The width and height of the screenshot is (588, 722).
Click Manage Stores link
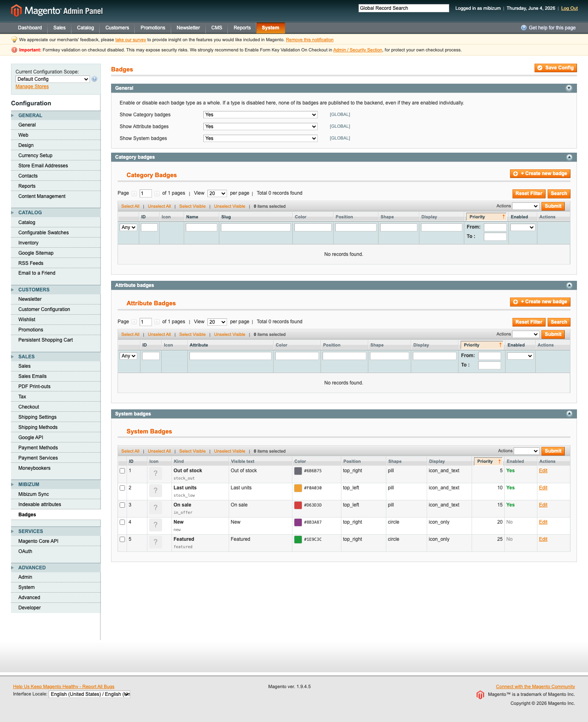coord(32,87)
